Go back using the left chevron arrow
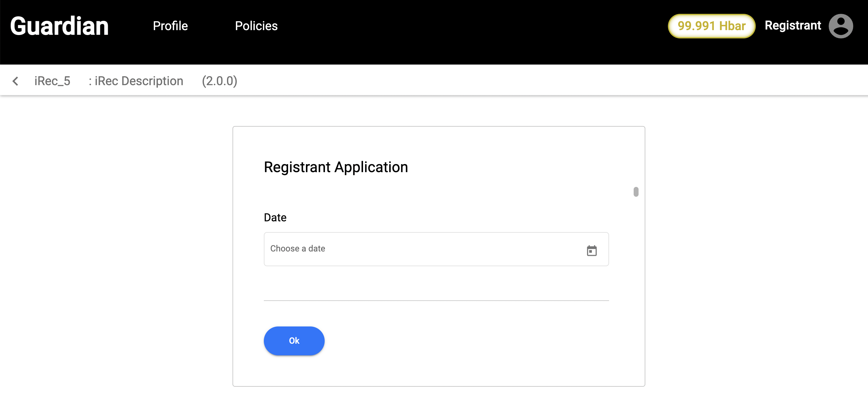868x399 pixels. tap(15, 81)
